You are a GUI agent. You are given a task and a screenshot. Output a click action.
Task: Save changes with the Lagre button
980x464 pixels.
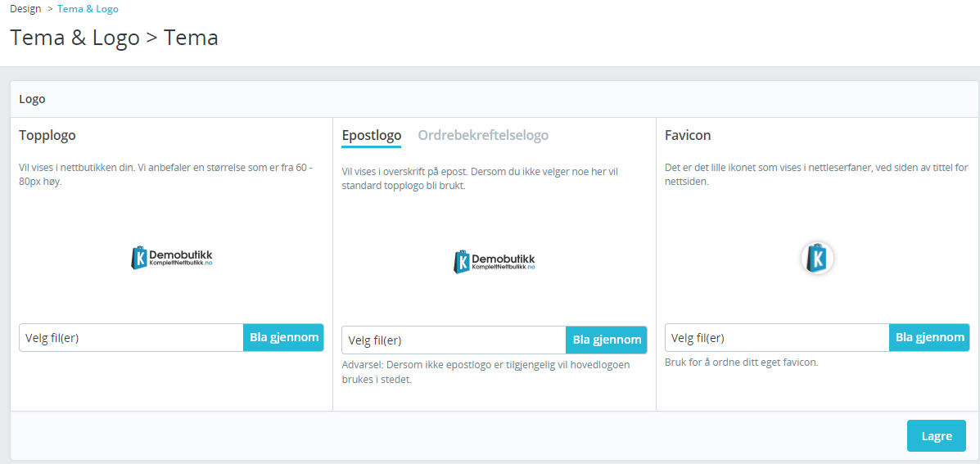pos(937,436)
